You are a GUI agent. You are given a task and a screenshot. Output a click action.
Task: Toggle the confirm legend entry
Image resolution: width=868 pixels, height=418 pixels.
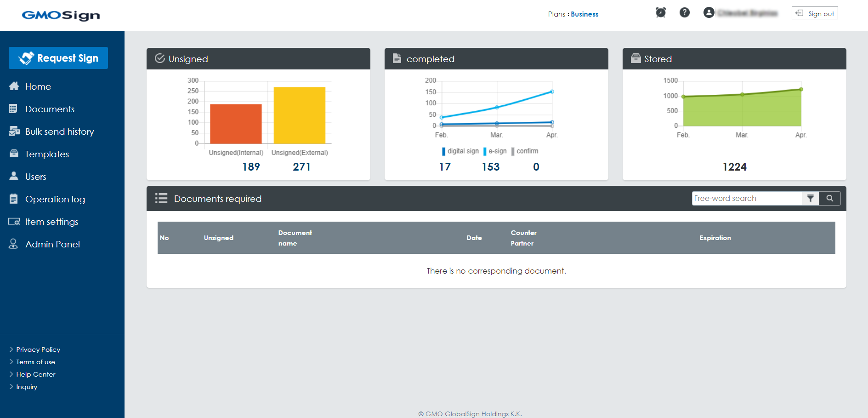tap(524, 151)
